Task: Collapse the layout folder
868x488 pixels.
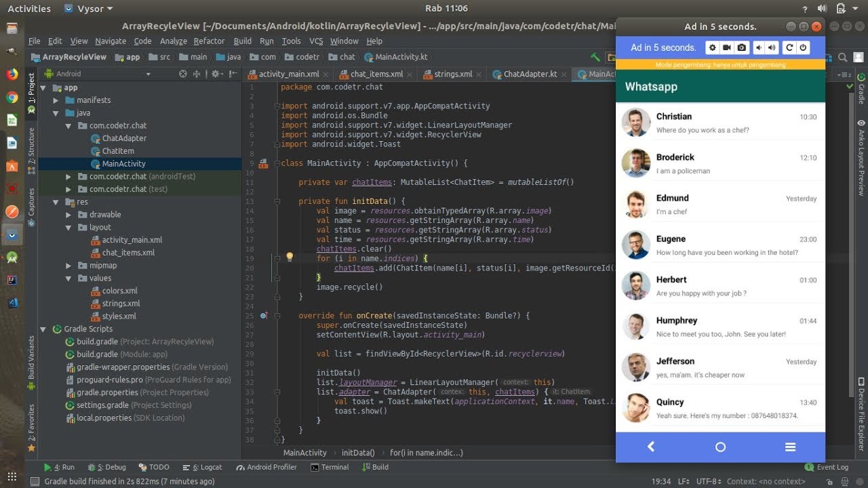Action: [x=68, y=228]
